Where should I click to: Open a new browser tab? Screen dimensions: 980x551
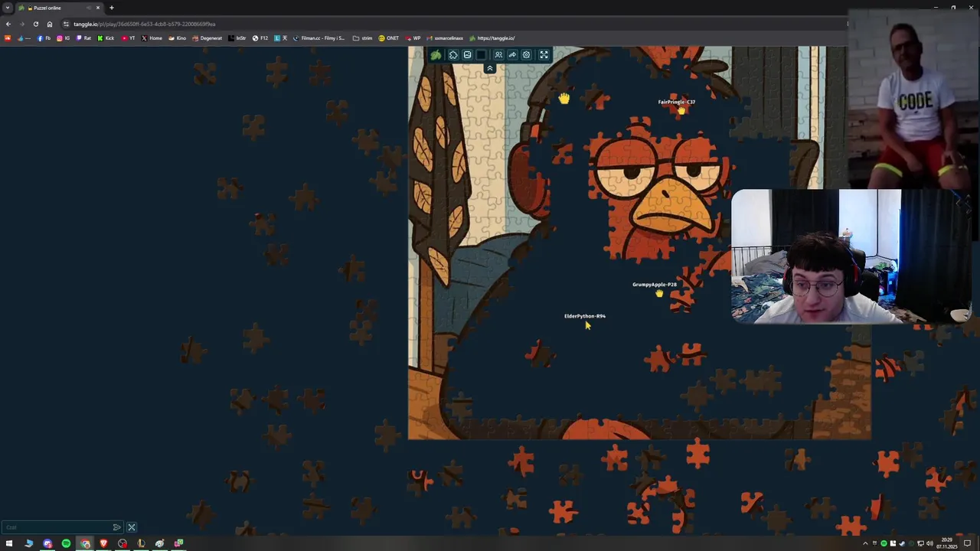pyautogui.click(x=112, y=8)
